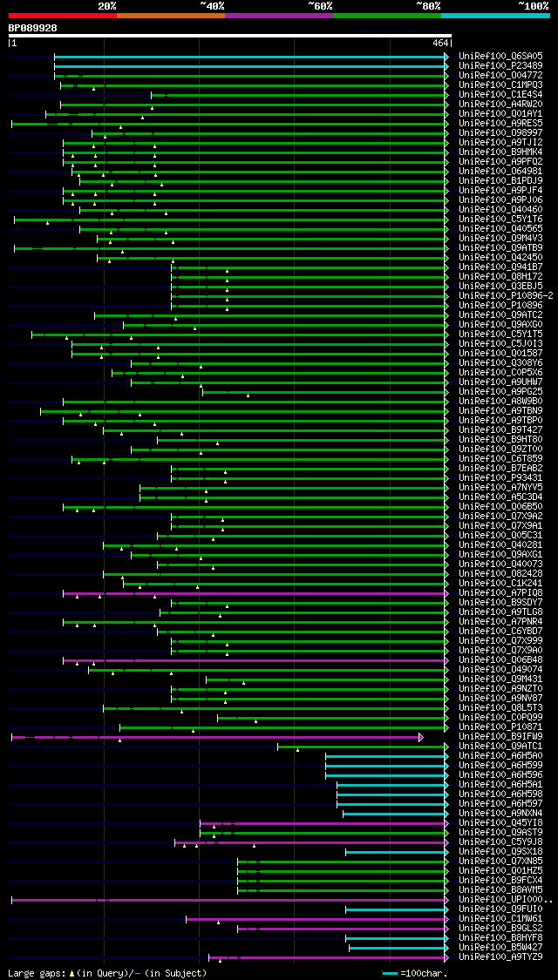Pick the UniRef100_Q9AXG0 entry

[x=500, y=324]
